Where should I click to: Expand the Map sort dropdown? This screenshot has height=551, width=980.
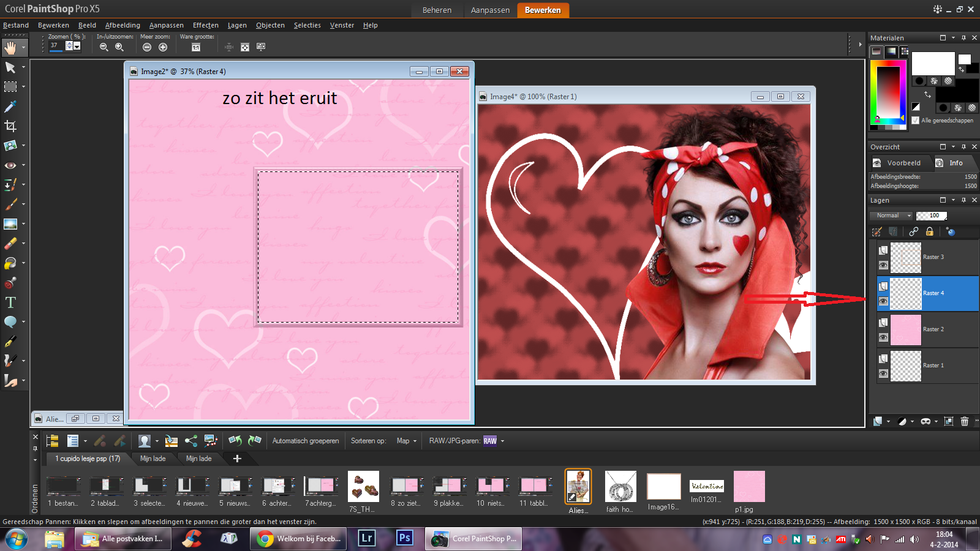point(407,441)
